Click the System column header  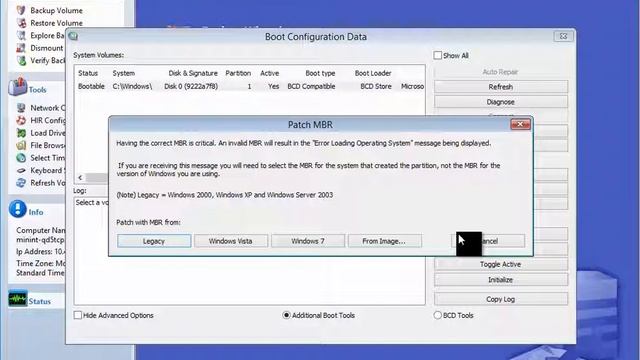click(123, 73)
